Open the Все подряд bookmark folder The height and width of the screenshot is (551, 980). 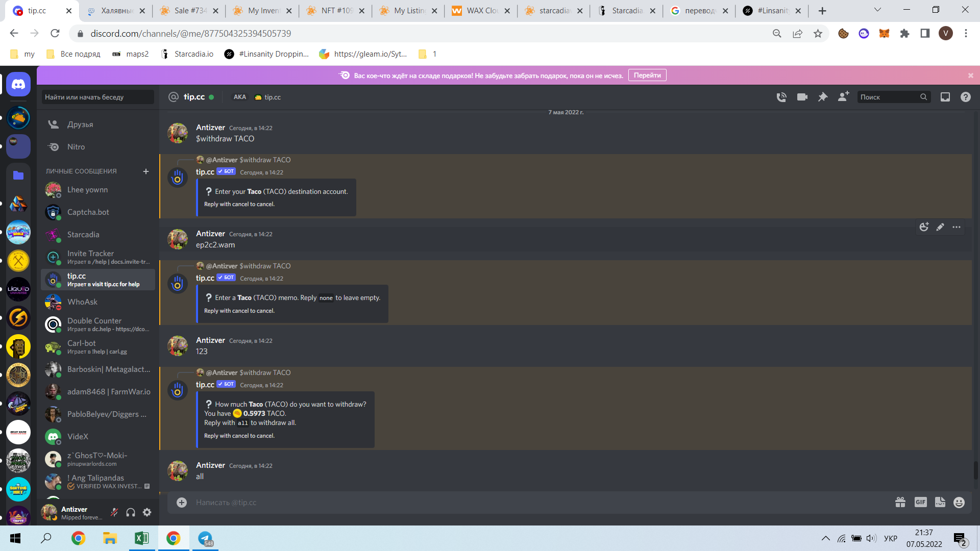[73, 54]
